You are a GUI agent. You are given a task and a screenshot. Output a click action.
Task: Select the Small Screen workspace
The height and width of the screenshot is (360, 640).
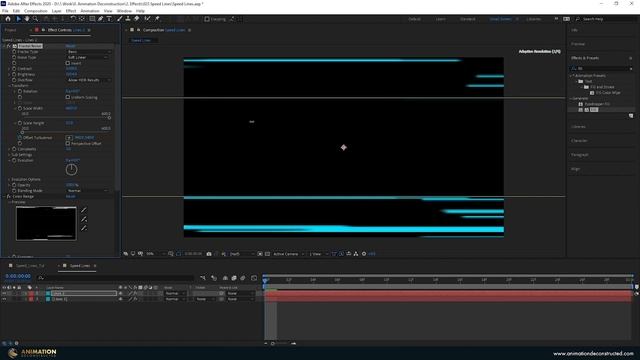500,19
